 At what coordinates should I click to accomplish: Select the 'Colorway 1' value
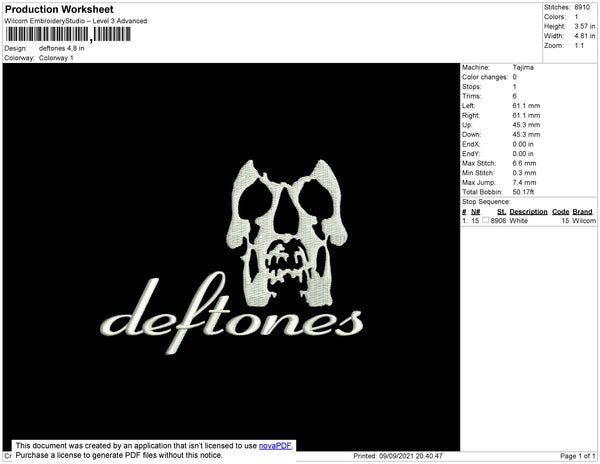(56, 58)
